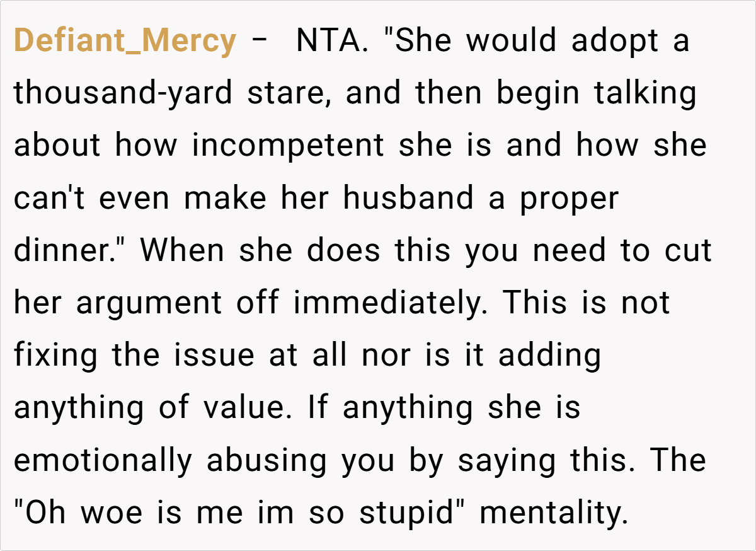Click the word "woe" in the last line
Image resolution: width=756 pixels, height=551 pixels.
click(104, 513)
